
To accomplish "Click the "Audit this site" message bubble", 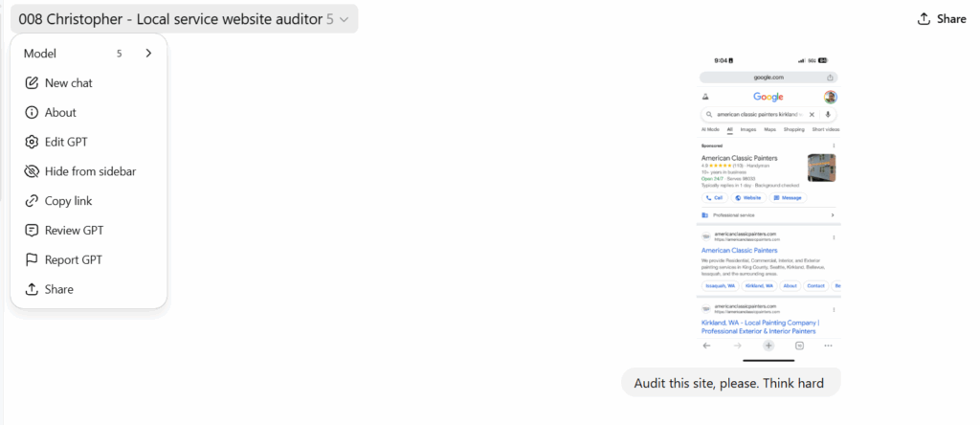I will 731,384.
